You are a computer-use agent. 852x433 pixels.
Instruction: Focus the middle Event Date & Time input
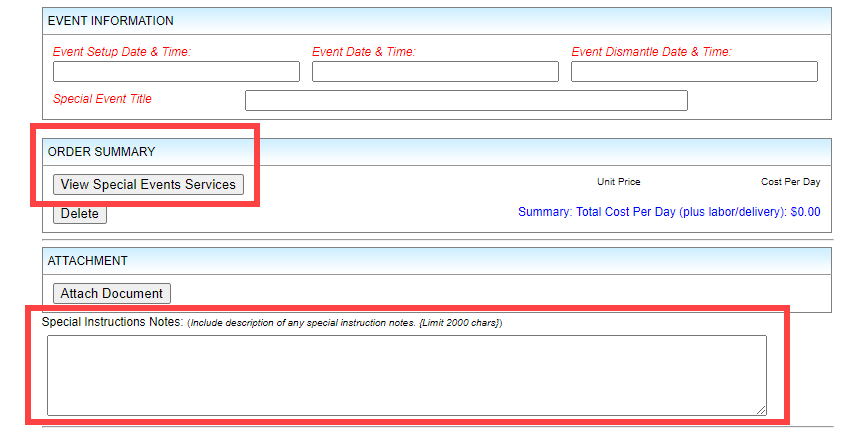click(x=435, y=72)
